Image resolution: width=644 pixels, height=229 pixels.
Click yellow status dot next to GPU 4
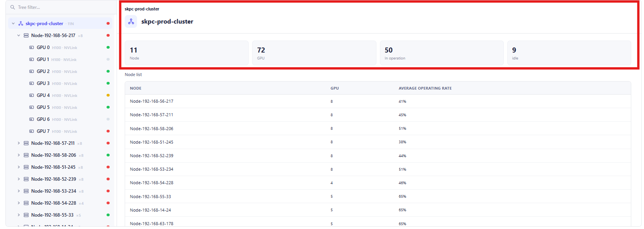coord(108,95)
